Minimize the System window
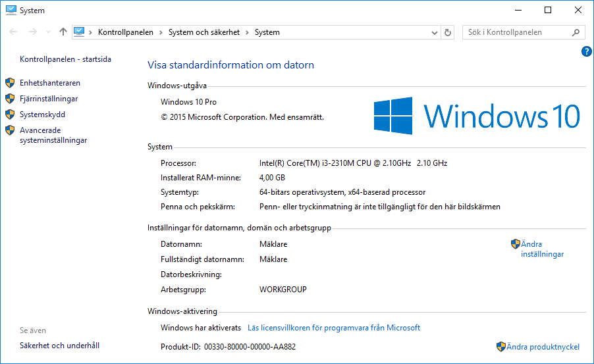 (x=518, y=11)
